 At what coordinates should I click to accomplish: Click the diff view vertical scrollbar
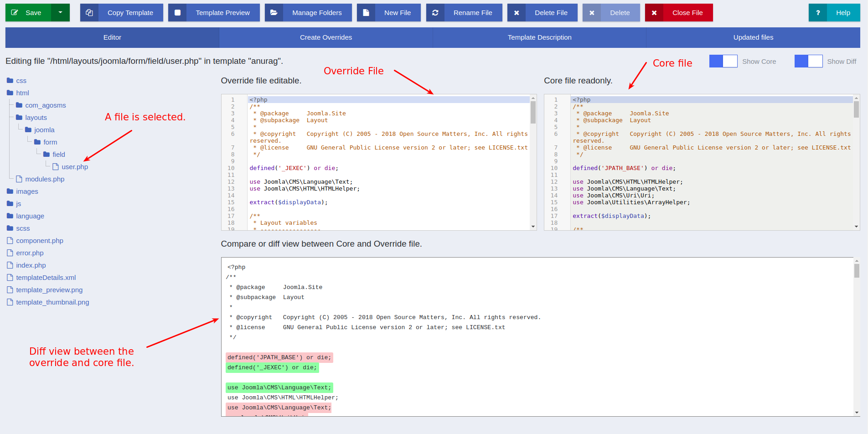tap(857, 336)
